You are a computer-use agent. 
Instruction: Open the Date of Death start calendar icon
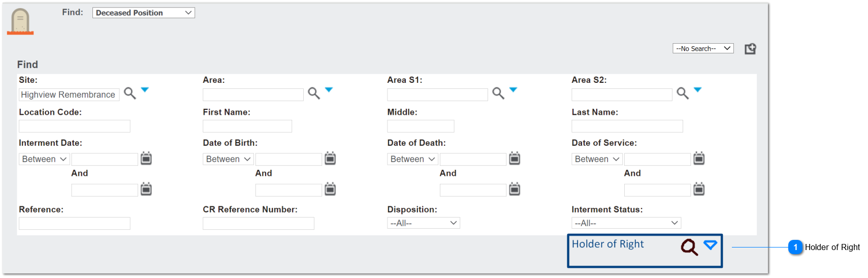click(x=515, y=158)
